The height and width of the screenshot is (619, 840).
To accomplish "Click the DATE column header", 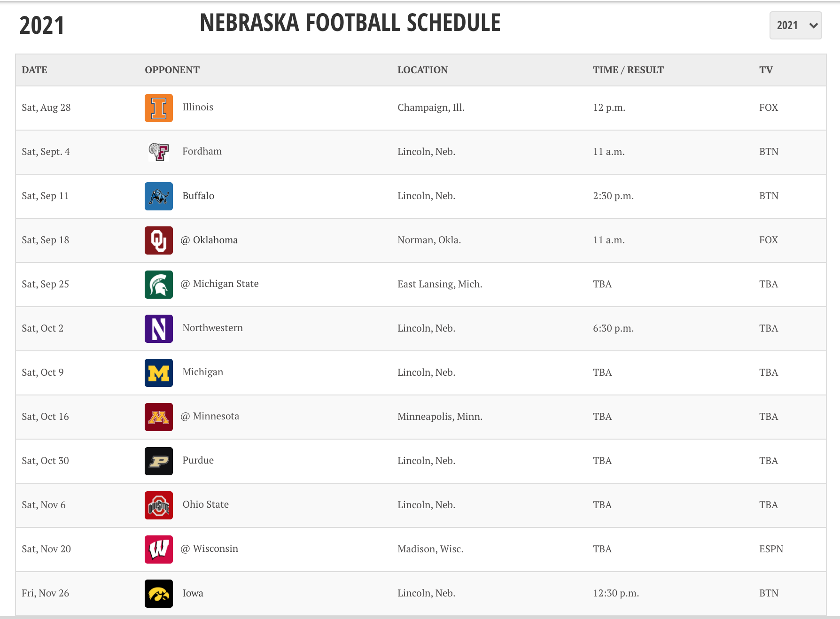I will (34, 70).
